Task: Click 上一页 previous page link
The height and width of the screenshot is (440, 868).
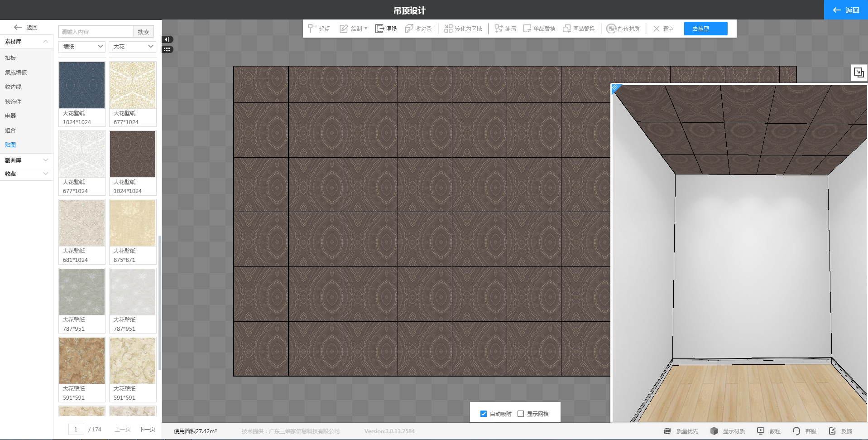Action: (123, 429)
